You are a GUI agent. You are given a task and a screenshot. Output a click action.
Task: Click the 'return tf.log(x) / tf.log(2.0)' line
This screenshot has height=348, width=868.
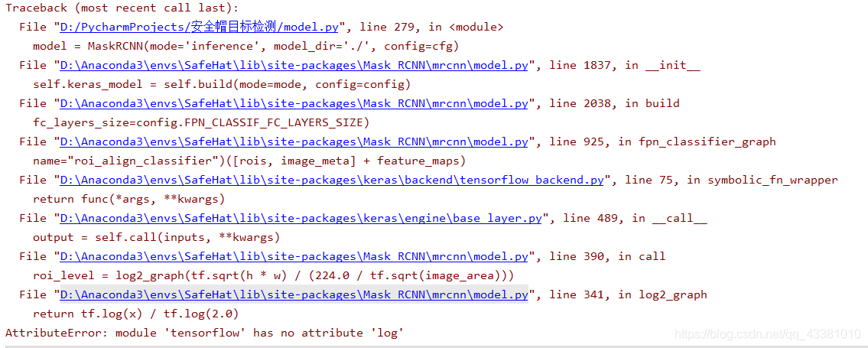point(135,314)
